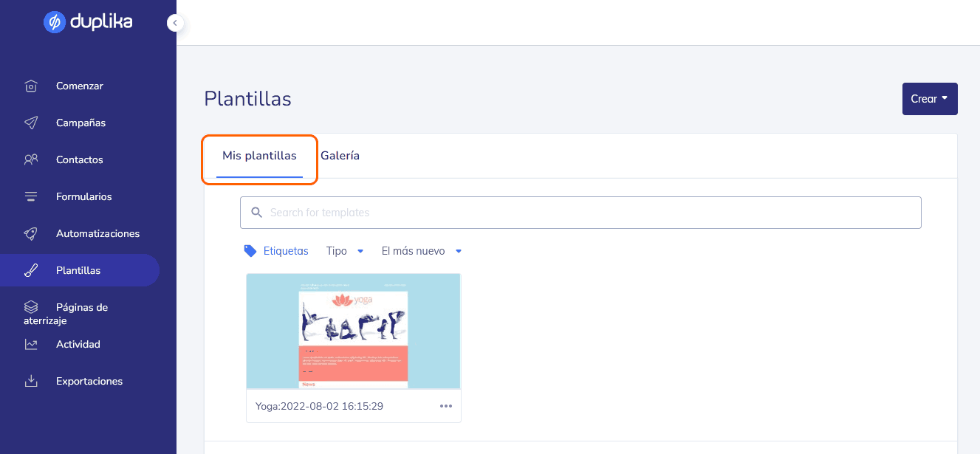Viewport: 980px width, 454px height.
Task: Click the Exportaciones download icon
Action: (30, 381)
